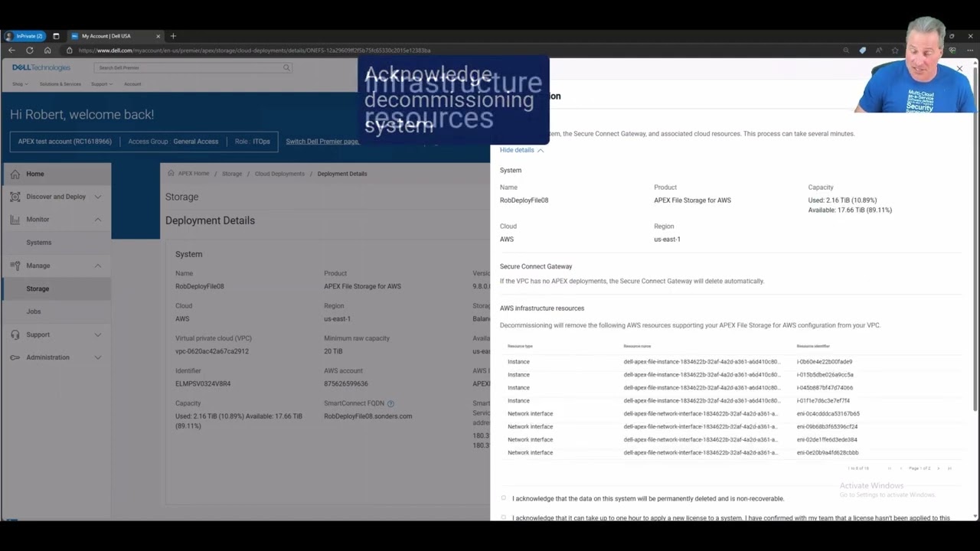Open the tab actions icon beside InPrivate
This screenshot has height=551, width=980.
[56, 36]
